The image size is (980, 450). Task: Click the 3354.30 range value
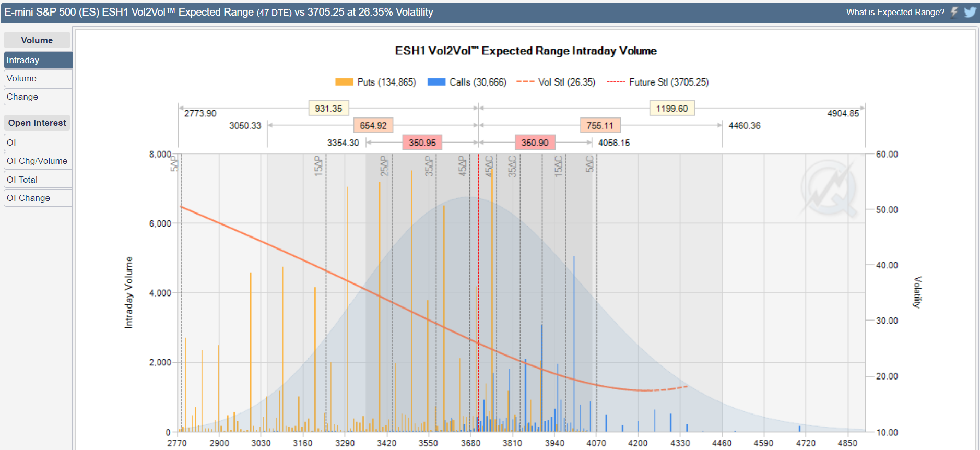[343, 143]
